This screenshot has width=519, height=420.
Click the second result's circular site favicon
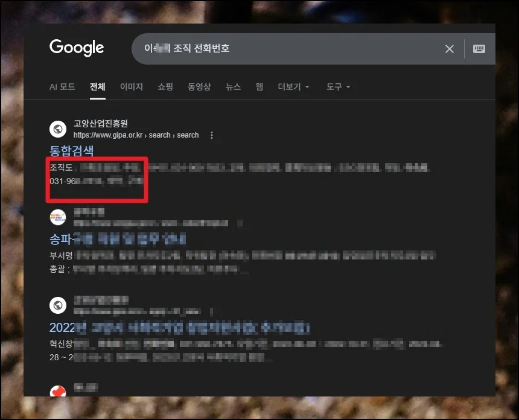pyautogui.click(x=58, y=218)
